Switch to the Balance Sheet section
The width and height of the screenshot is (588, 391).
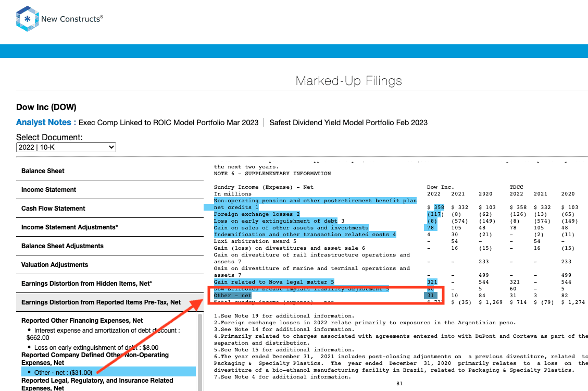(x=110, y=171)
